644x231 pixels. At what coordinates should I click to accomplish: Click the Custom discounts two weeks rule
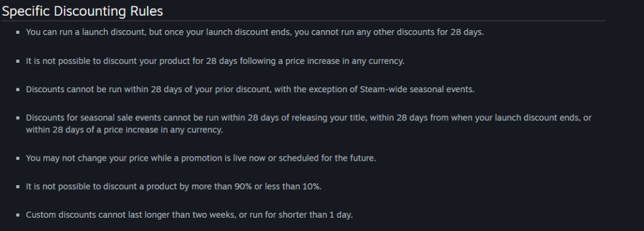click(189, 215)
